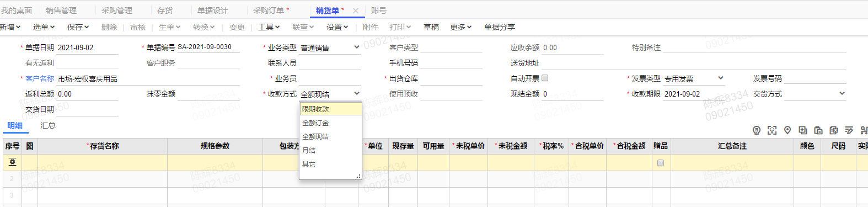
Task: Click the scan-frame lightbulb icon above the grid
Action: (x=772, y=130)
